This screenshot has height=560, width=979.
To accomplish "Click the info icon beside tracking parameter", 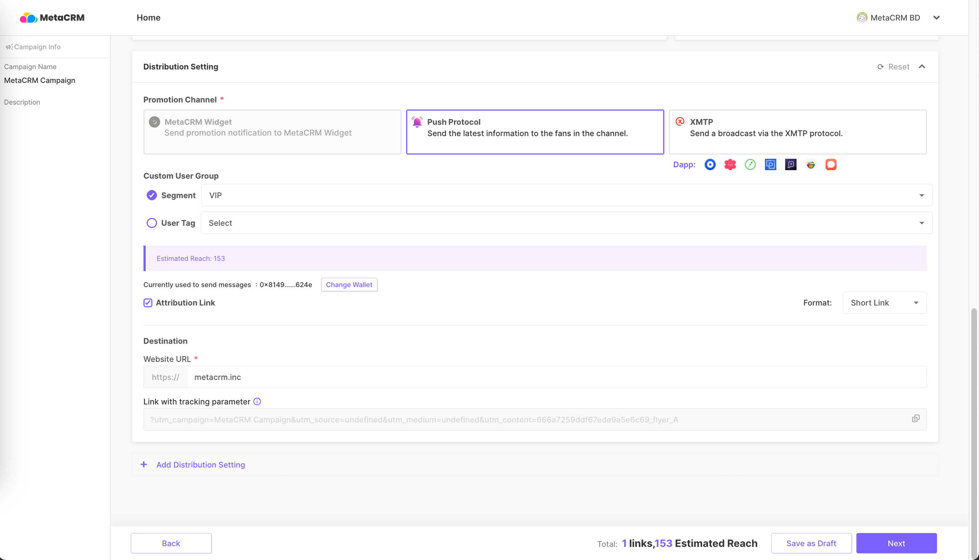I will click(257, 401).
